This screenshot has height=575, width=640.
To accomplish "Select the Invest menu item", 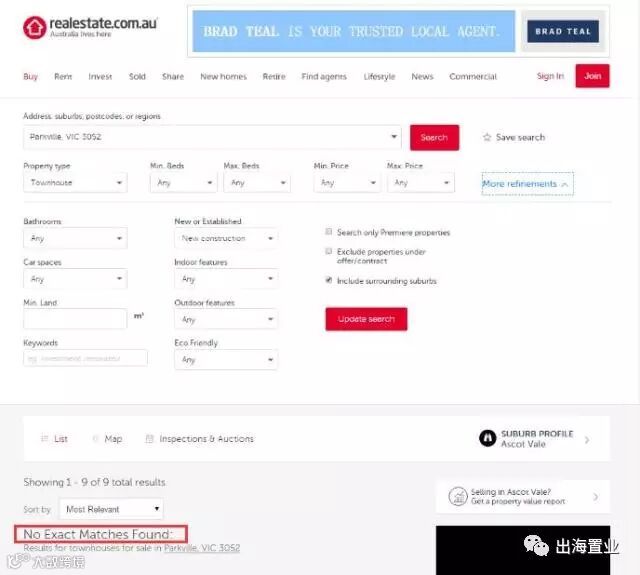I will tap(100, 76).
